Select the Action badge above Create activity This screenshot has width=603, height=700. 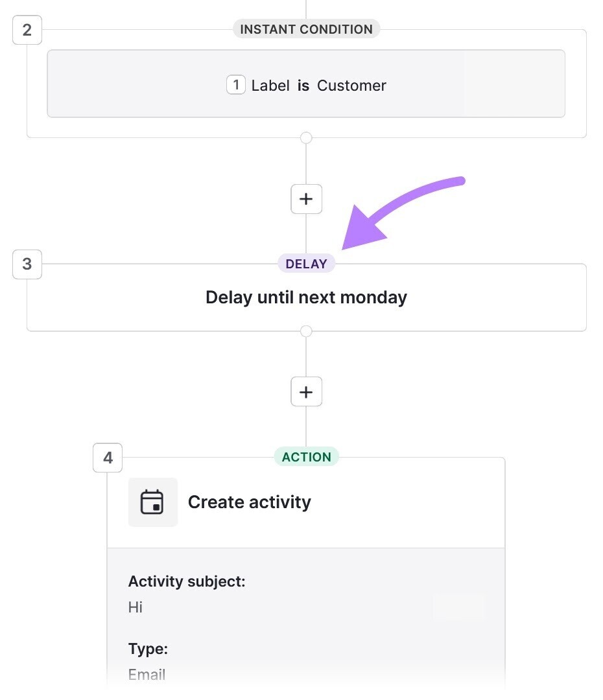(x=306, y=457)
